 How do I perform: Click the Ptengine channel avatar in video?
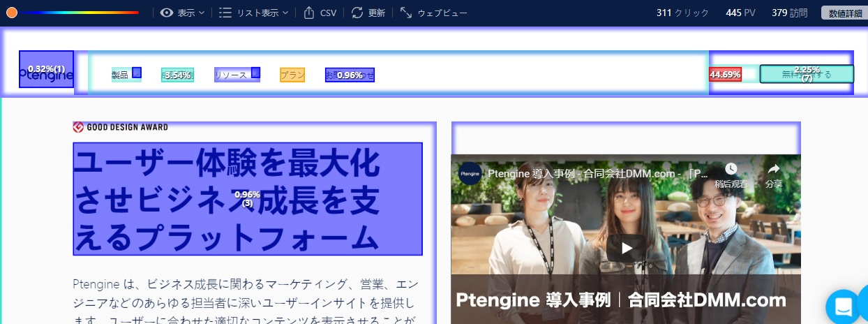(470, 173)
